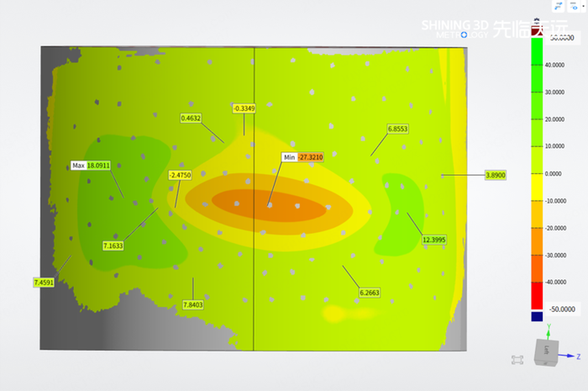This screenshot has height=391, width=588.
Task: Select the 12.3995 deviation label
Action: (x=434, y=240)
